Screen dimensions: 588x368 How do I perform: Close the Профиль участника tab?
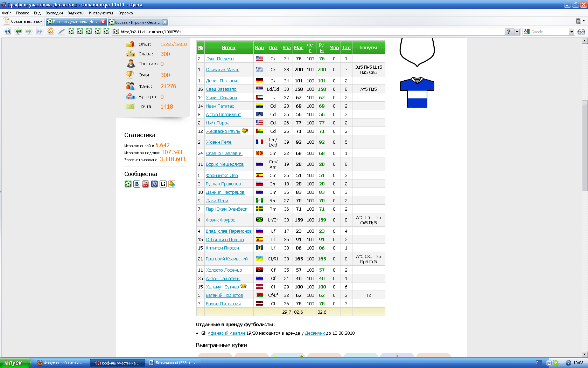coord(103,22)
